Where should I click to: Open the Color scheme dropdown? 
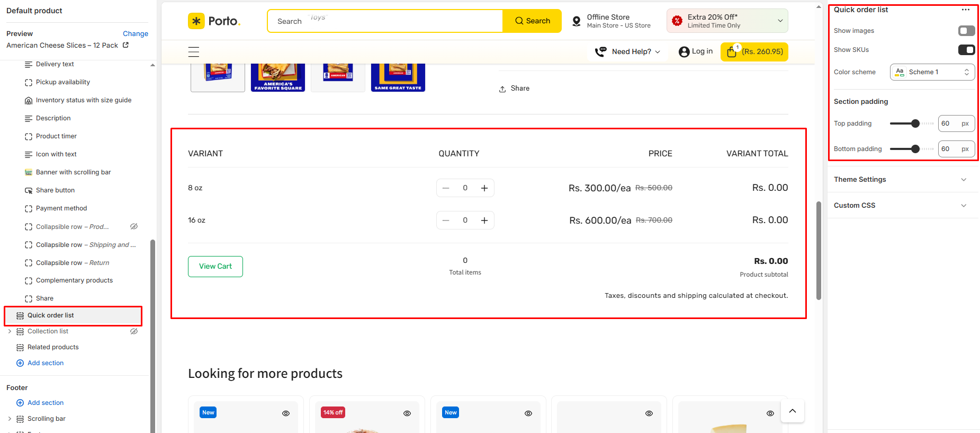pyautogui.click(x=932, y=72)
